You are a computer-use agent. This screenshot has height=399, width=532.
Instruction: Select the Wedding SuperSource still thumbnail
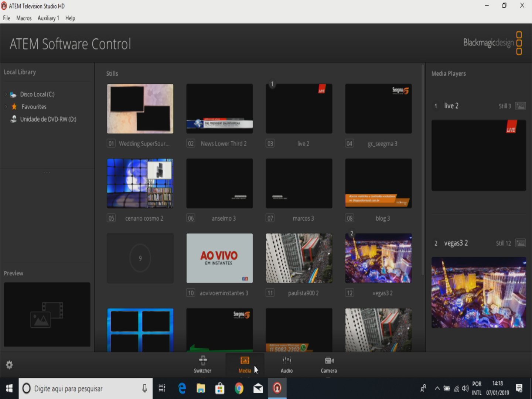140,109
